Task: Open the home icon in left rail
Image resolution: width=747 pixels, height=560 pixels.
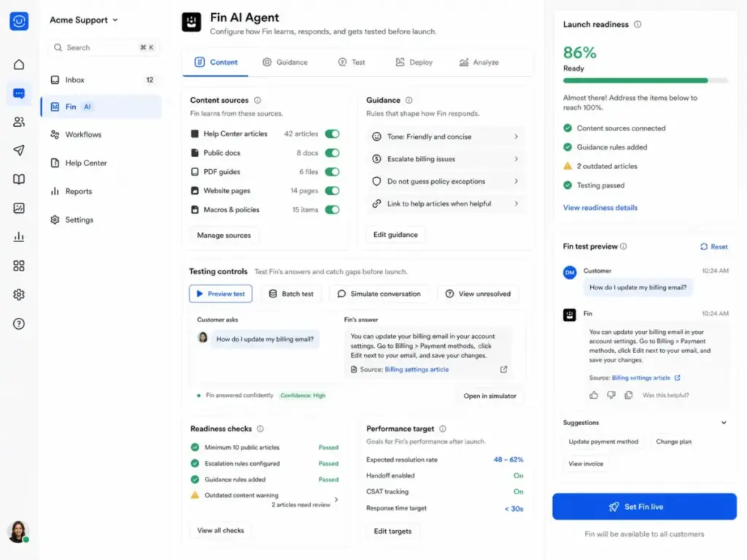Action: point(18,64)
